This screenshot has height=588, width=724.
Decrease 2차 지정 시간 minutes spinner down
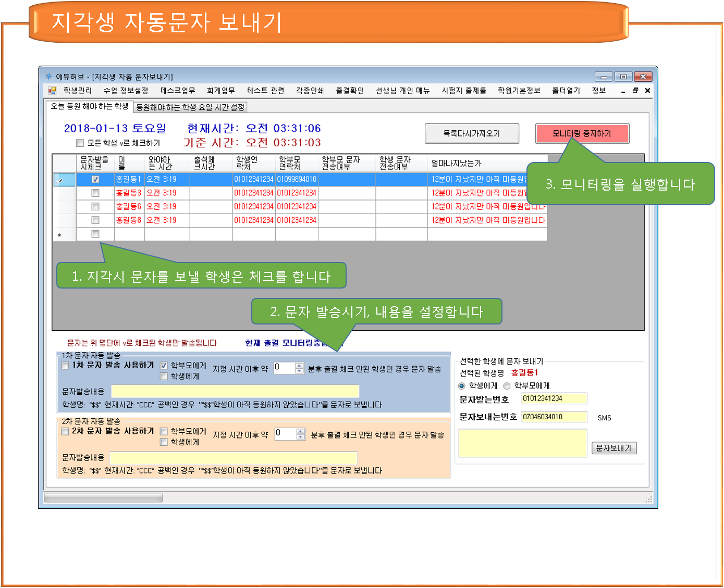click(x=301, y=437)
